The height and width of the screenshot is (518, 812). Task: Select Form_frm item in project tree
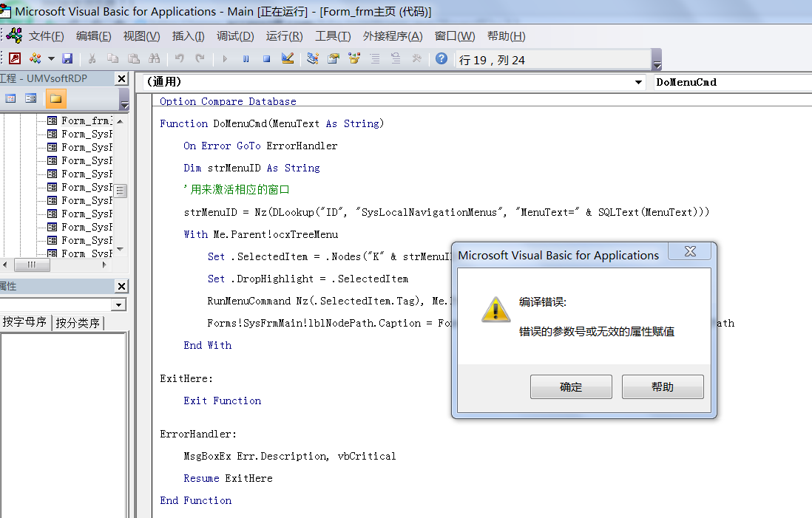point(86,120)
